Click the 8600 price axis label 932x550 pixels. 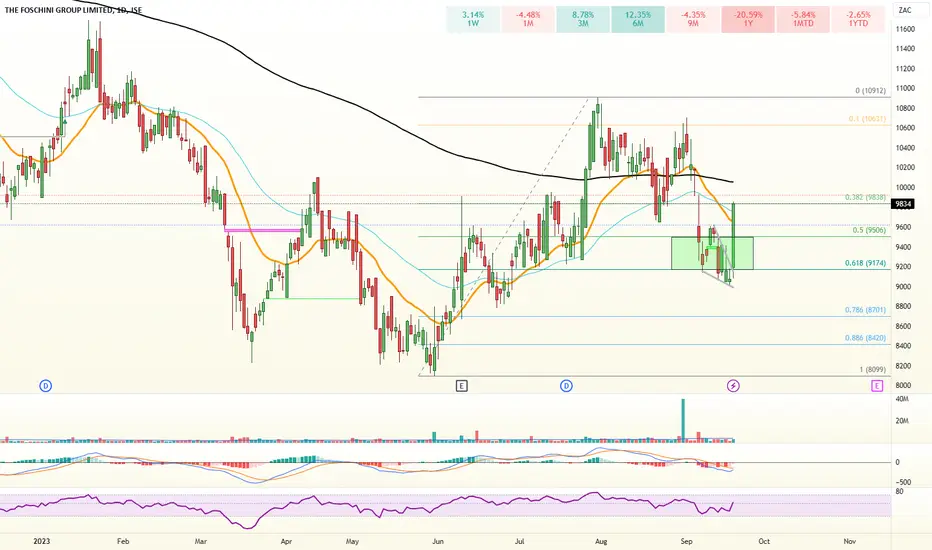pyautogui.click(x=903, y=326)
